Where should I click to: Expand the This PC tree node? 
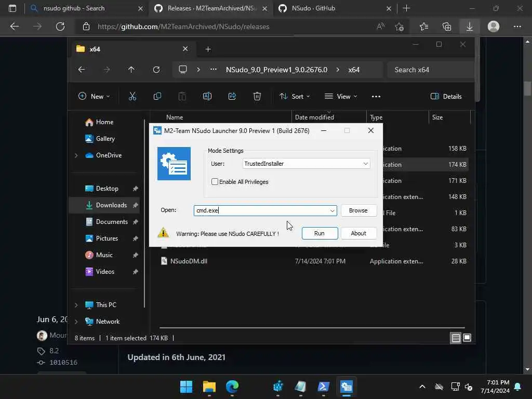[x=76, y=305]
